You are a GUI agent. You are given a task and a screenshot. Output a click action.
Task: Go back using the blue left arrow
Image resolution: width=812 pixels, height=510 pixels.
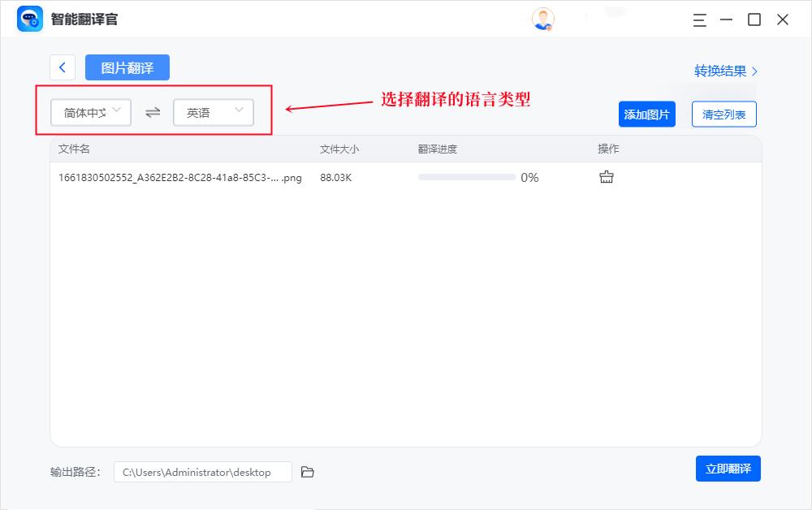63,67
